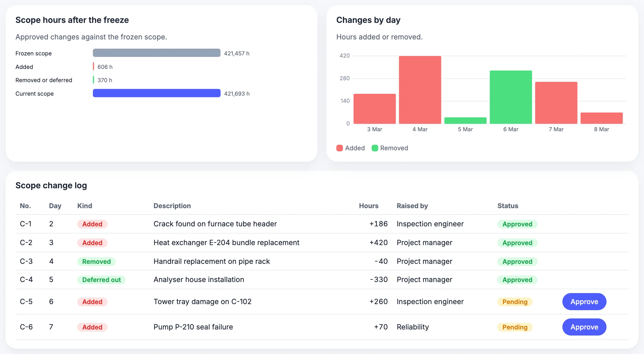Screen dimensions: 644x354
Task: Click the Added badge in row C-2
Action: tap(92, 243)
